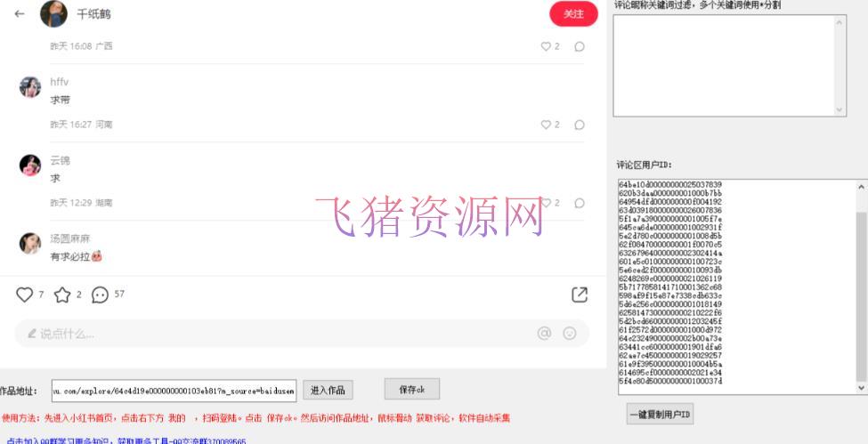The width and height of the screenshot is (868, 444).
Task: Open 汤圆麻麻's avatar picture
Action: tap(30, 243)
